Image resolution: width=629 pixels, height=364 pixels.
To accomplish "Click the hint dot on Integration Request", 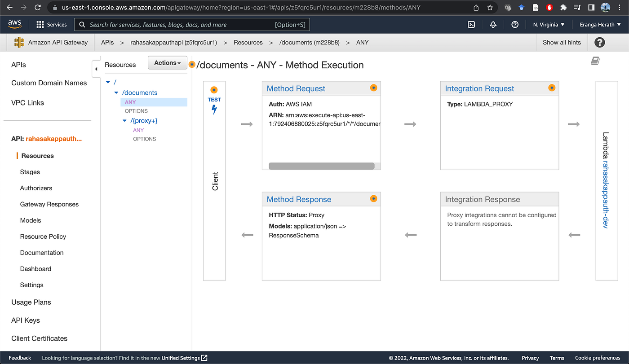I will (x=552, y=88).
